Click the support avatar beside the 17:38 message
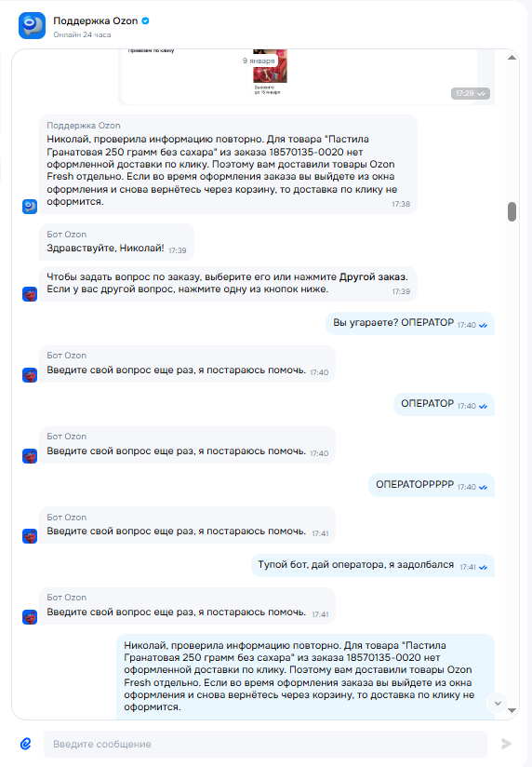532x767 pixels. pos(30,207)
